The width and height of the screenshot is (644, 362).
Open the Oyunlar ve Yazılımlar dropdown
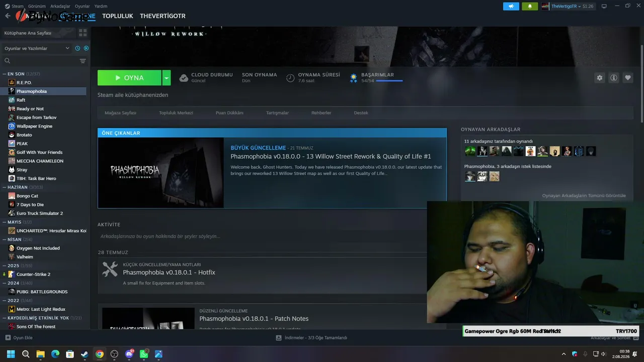click(37, 48)
